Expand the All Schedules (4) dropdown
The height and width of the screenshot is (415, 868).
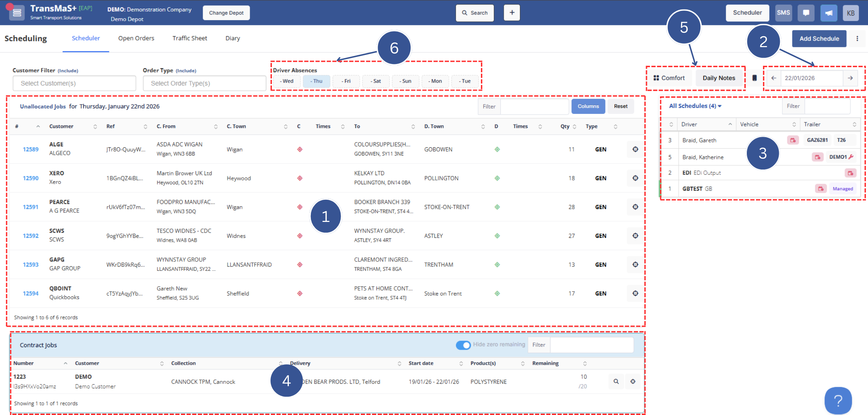tap(695, 106)
